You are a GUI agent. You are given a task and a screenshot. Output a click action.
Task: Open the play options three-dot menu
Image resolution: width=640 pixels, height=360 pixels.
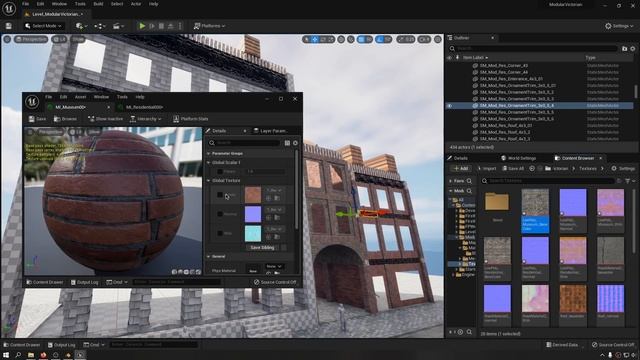tap(180, 26)
